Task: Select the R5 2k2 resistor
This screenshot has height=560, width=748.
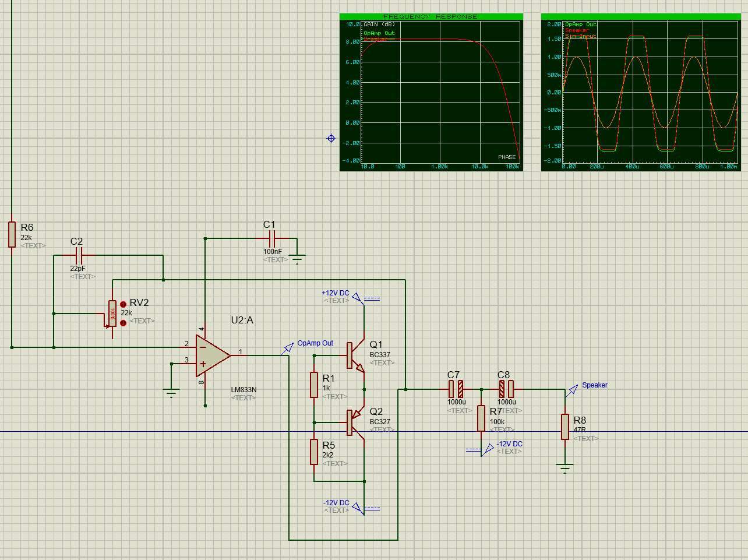Action: (314, 452)
